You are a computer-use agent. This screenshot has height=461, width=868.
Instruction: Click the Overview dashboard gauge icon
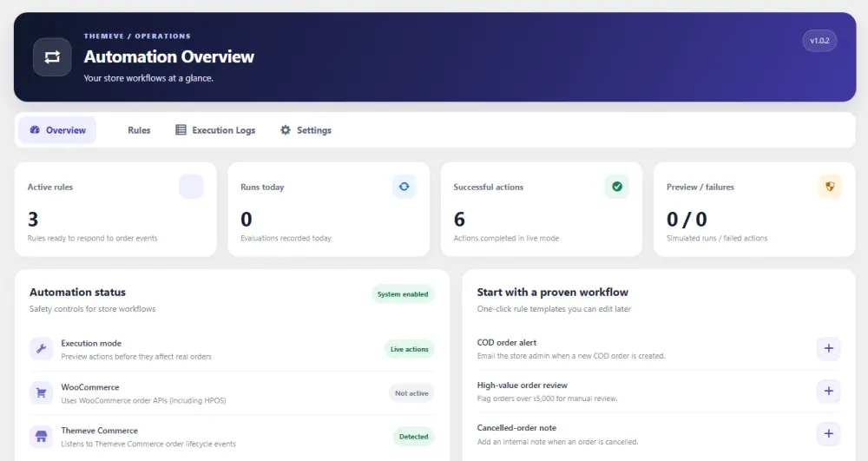tap(35, 130)
